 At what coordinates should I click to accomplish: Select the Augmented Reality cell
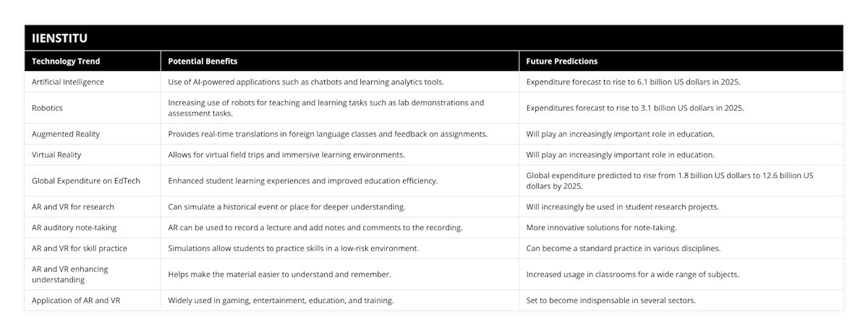coord(66,134)
